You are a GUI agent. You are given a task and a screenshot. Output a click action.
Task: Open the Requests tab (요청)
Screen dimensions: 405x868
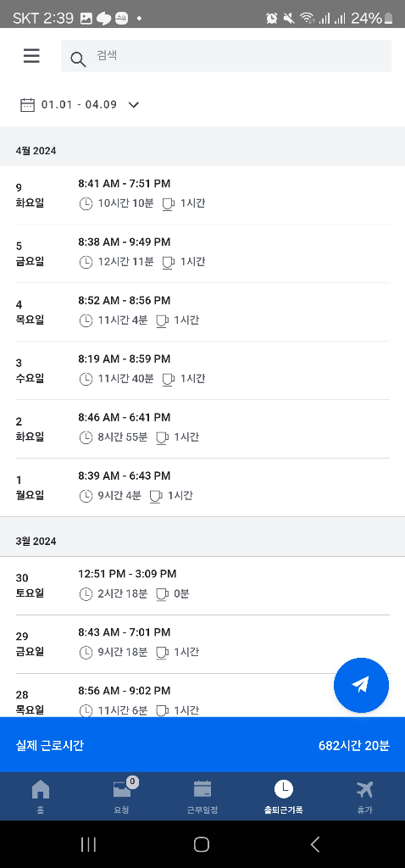coord(121,797)
